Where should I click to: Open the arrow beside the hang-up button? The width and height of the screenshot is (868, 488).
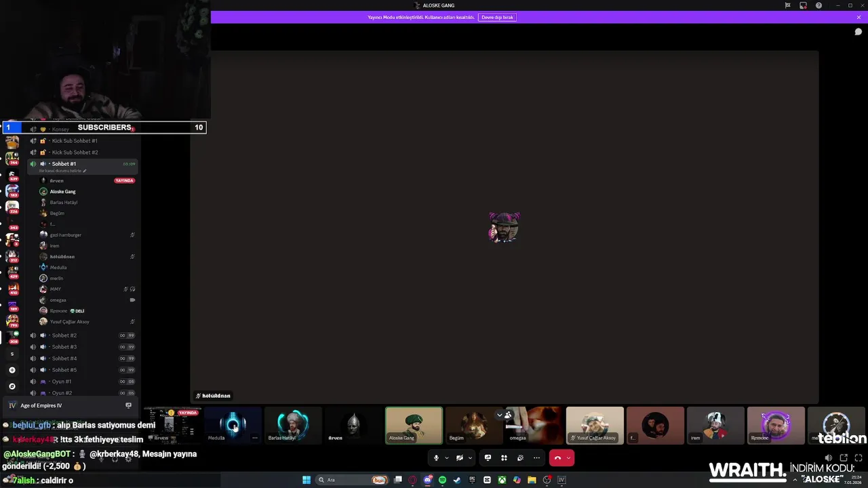[x=568, y=457]
